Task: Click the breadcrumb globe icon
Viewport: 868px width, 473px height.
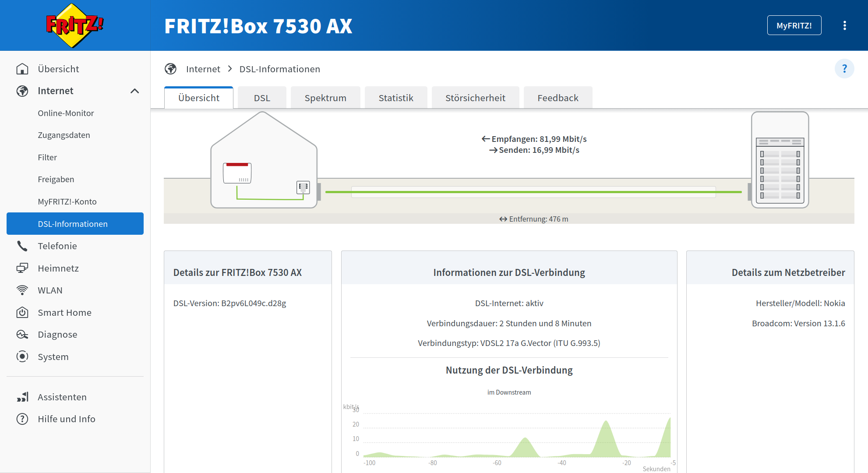Action: [170, 69]
